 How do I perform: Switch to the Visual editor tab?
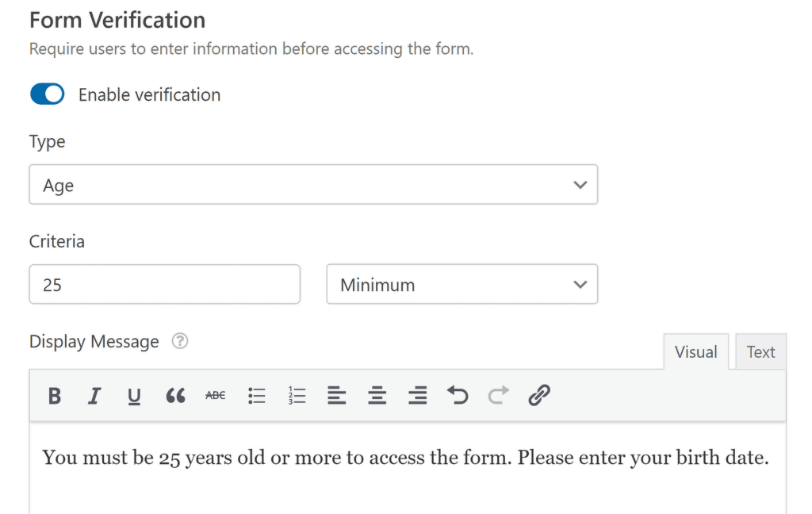695,352
